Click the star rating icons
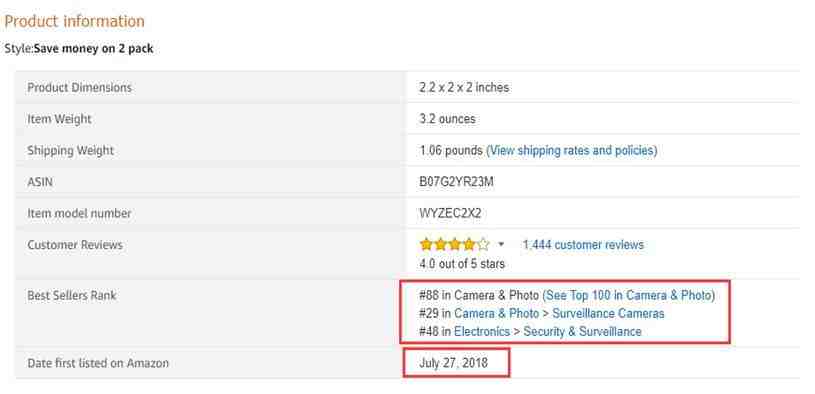The width and height of the screenshot is (815, 394). tap(454, 244)
